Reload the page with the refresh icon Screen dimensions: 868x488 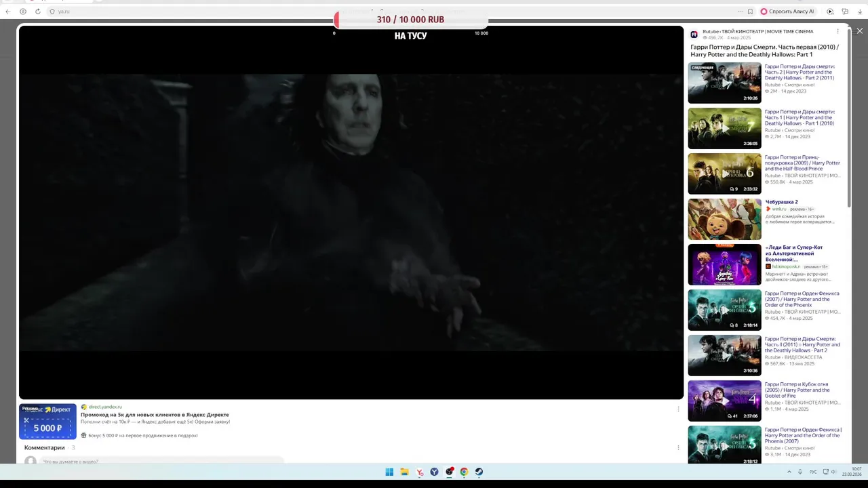pos(37,12)
